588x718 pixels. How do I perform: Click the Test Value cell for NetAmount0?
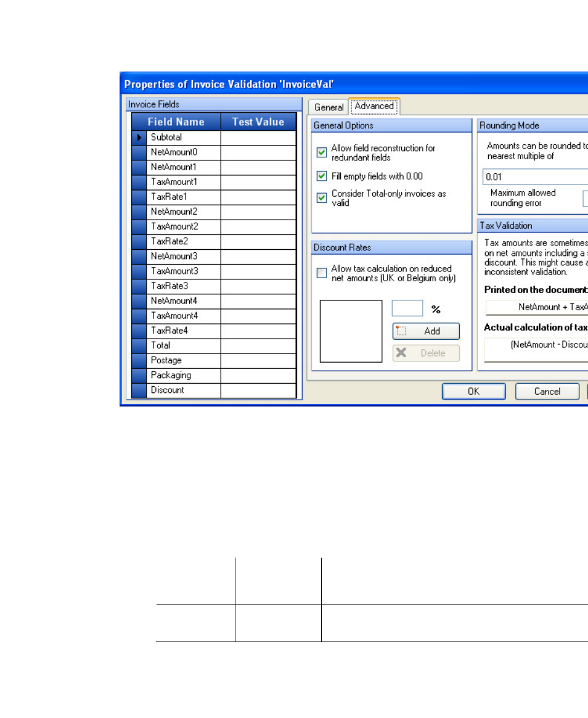pyautogui.click(x=258, y=152)
